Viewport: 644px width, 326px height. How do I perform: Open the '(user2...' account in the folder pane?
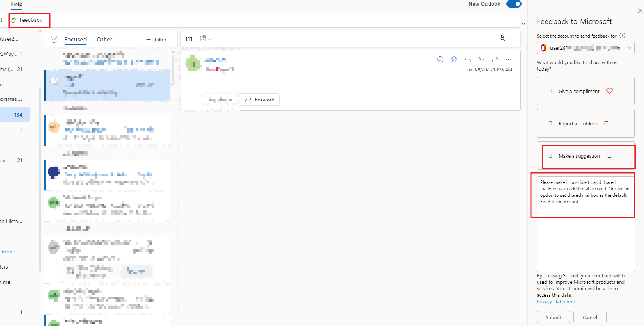point(9,39)
